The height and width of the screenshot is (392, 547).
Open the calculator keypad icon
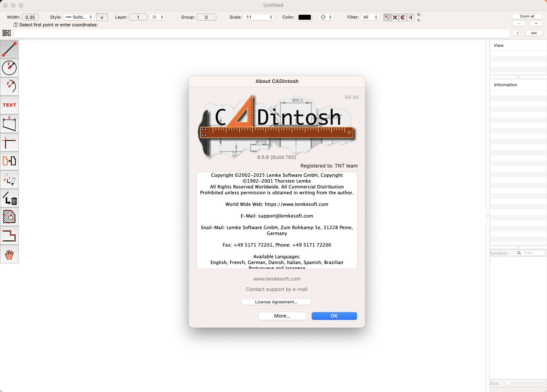click(x=7, y=33)
